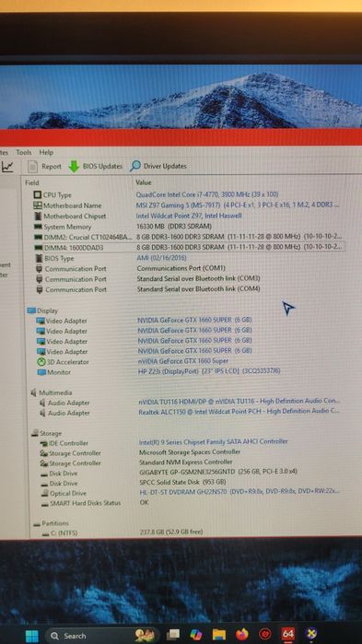Select the Bluetooth link (COM4) value

(x=198, y=288)
